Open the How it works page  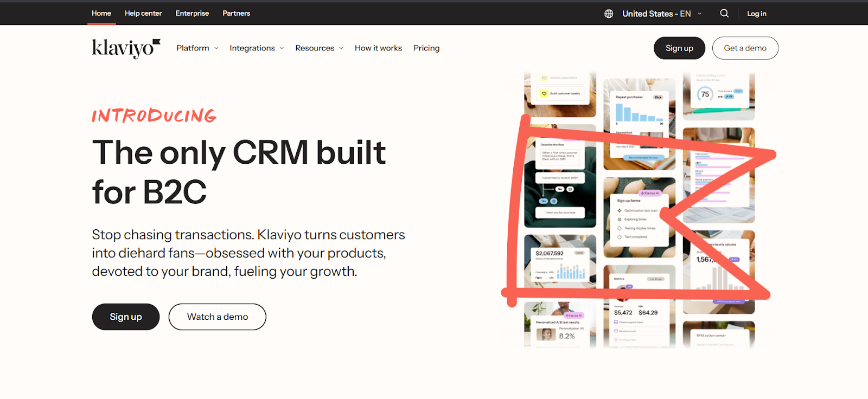pos(378,48)
